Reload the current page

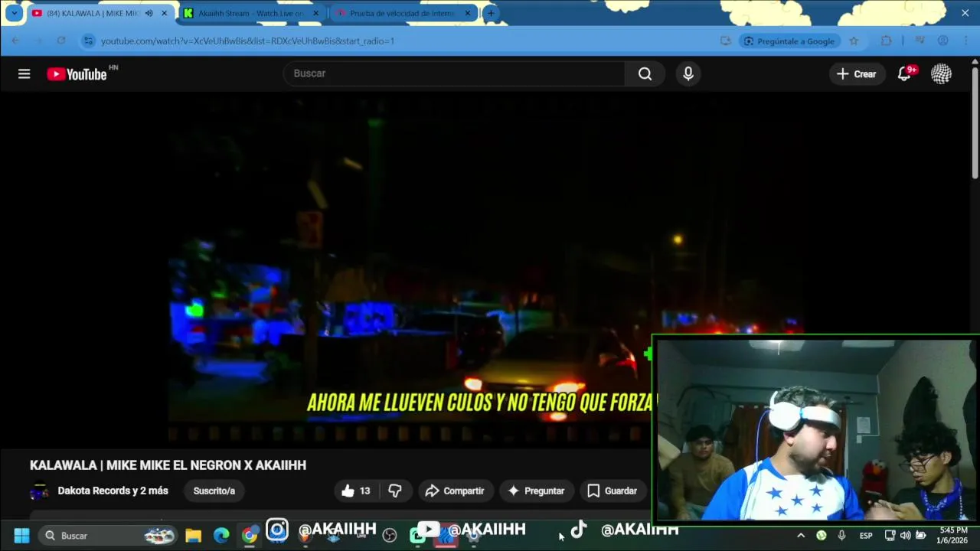[x=61, y=41]
